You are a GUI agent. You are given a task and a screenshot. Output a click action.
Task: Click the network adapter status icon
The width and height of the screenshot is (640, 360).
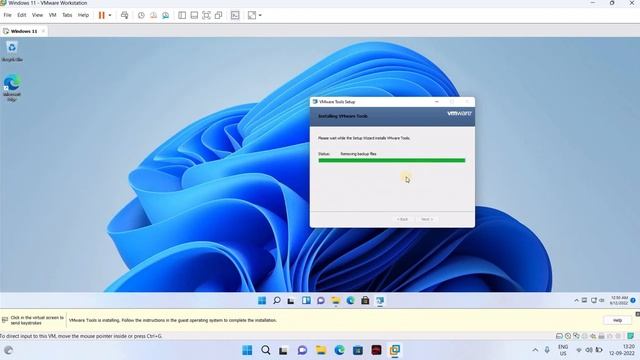[x=576, y=336]
